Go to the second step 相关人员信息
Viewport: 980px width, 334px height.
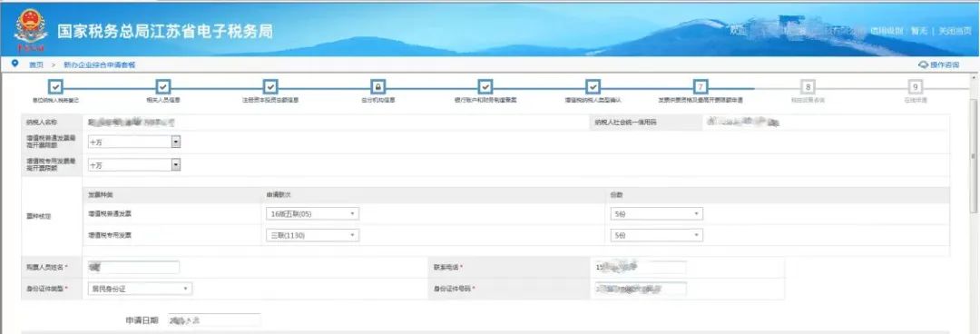(x=163, y=87)
